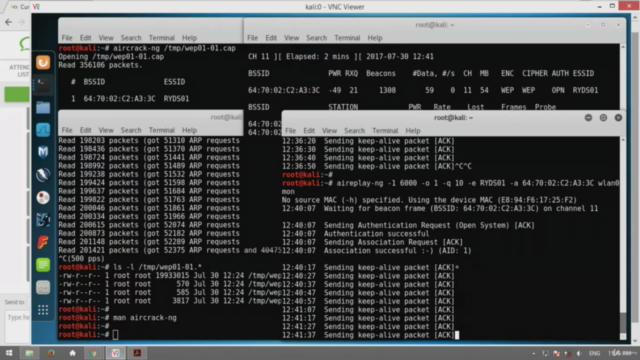Open Edit menu in aircrack-ng terminal window

85,38
